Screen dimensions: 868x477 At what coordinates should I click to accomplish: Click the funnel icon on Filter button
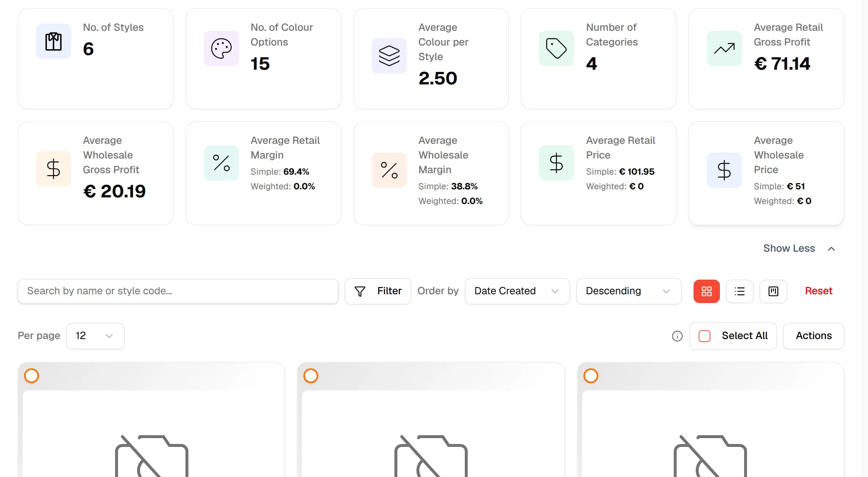click(360, 291)
